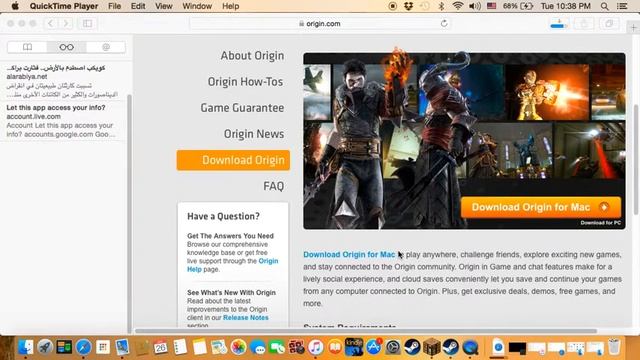Open QuickTime Player in the Dock
Screen dimensions: 640x360
(x=470, y=347)
